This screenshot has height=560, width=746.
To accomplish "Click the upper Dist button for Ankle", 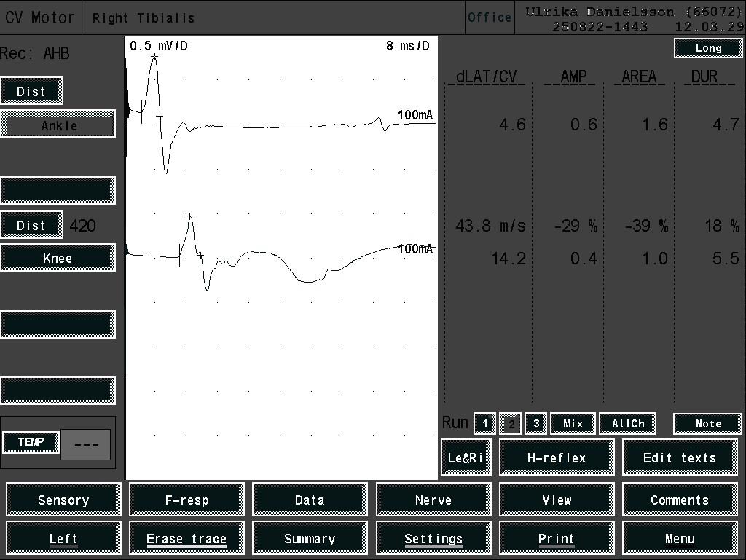I will (32, 91).
